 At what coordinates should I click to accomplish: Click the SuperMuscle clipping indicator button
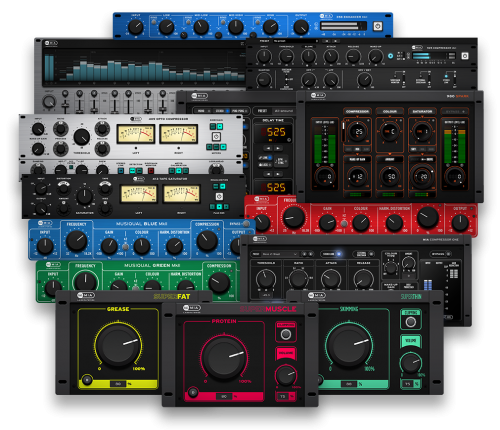coord(286,334)
